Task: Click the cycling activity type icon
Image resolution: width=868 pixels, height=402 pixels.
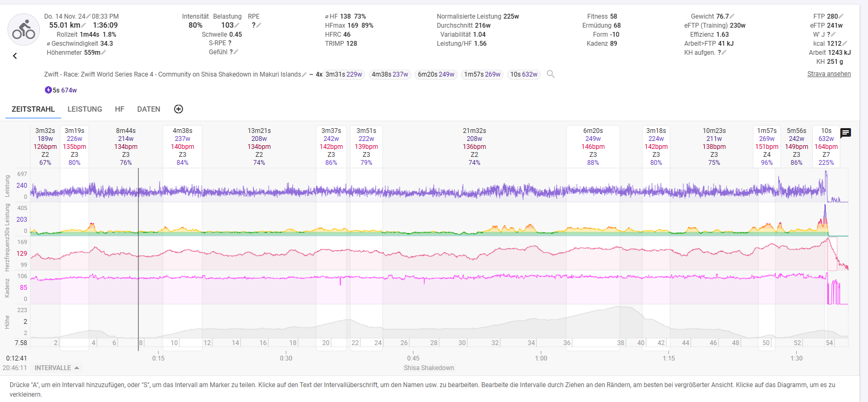Action: point(23,30)
